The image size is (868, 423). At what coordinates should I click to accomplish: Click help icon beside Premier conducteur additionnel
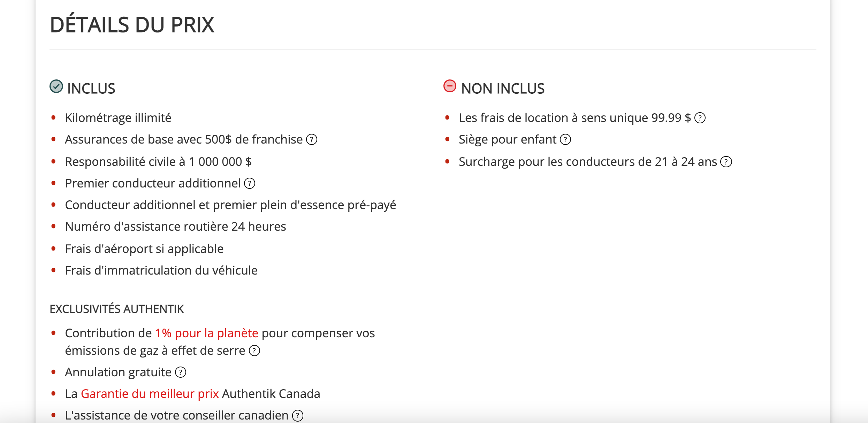point(249,184)
